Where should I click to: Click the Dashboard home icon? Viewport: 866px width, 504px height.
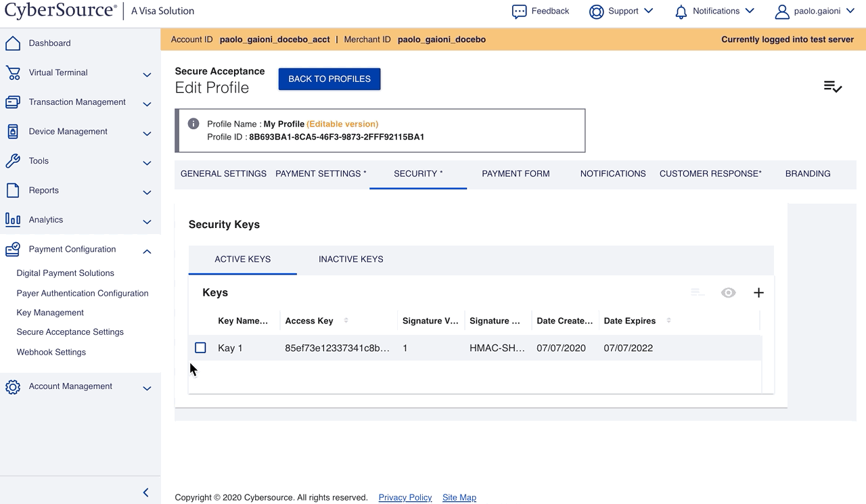tap(12, 43)
